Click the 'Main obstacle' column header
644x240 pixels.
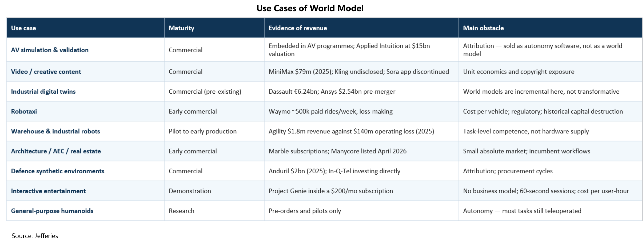pyautogui.click(x=483, y=28)
